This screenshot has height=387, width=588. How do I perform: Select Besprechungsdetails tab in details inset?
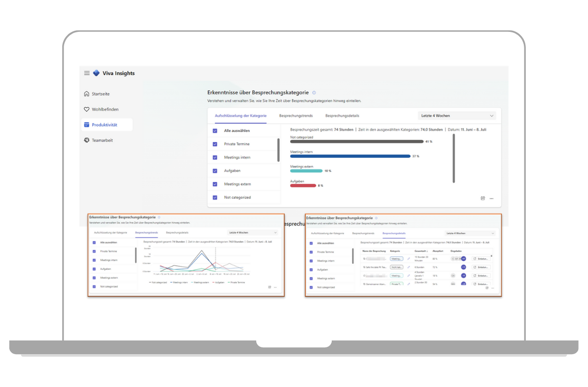pos(394,233)
